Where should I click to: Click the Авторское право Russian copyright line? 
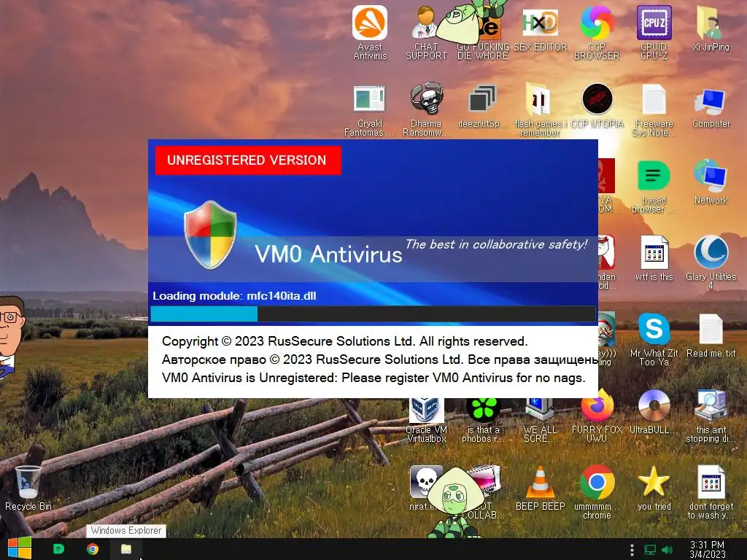[380, 359]
